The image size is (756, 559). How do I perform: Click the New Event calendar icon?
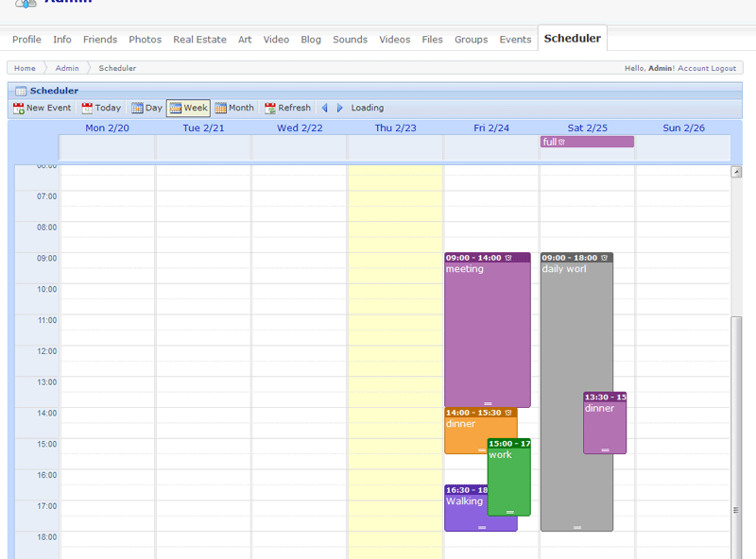(x=19, y=108)
